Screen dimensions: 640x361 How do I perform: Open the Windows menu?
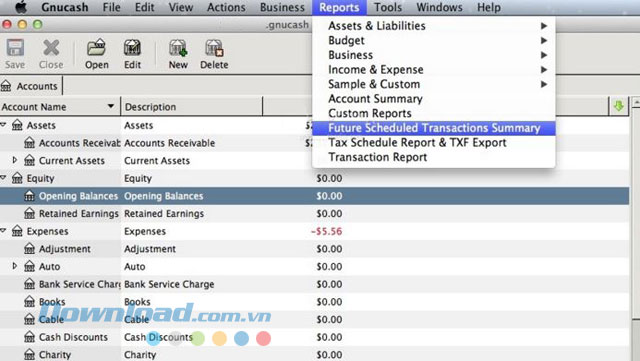tap(439, 7)
